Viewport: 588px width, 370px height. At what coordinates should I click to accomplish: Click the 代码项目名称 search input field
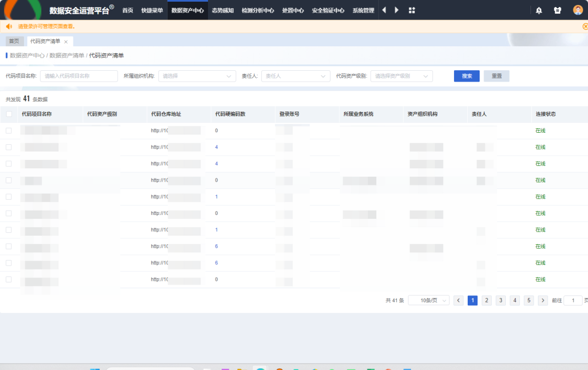point(79,76)
